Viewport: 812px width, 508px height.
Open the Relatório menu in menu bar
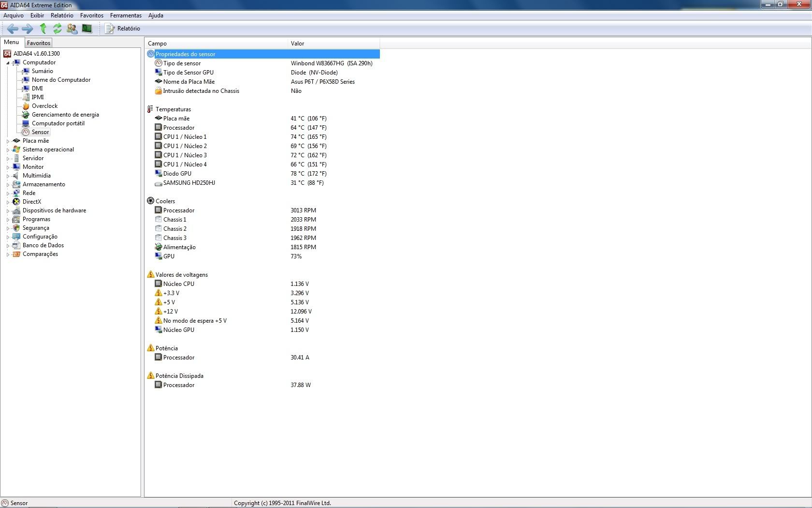[62, 15]
